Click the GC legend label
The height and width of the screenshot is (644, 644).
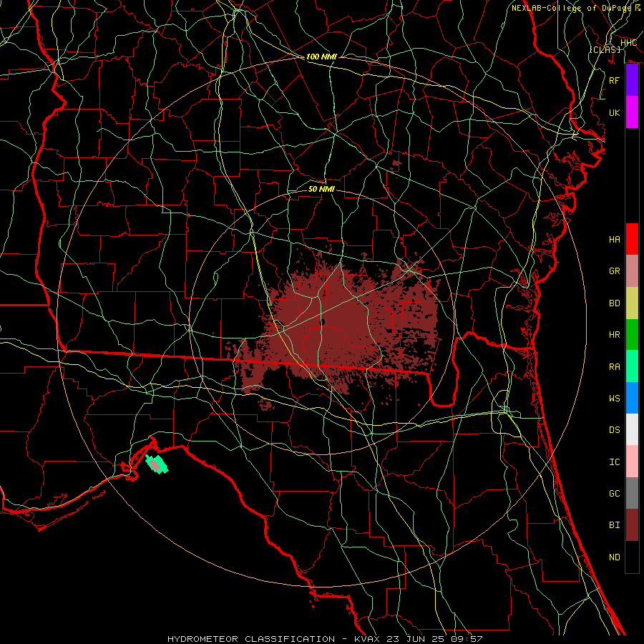(x=614, y=494)
